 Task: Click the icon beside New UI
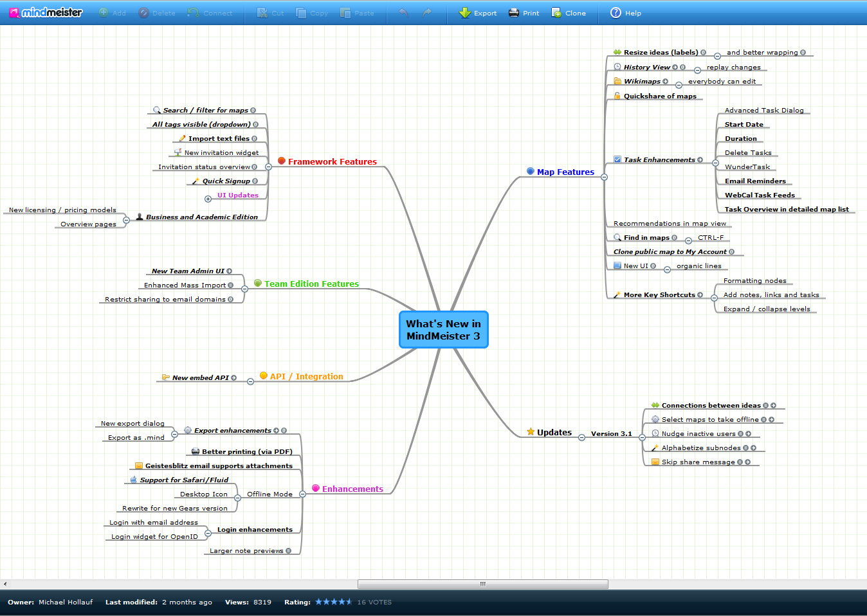point(617,266)
